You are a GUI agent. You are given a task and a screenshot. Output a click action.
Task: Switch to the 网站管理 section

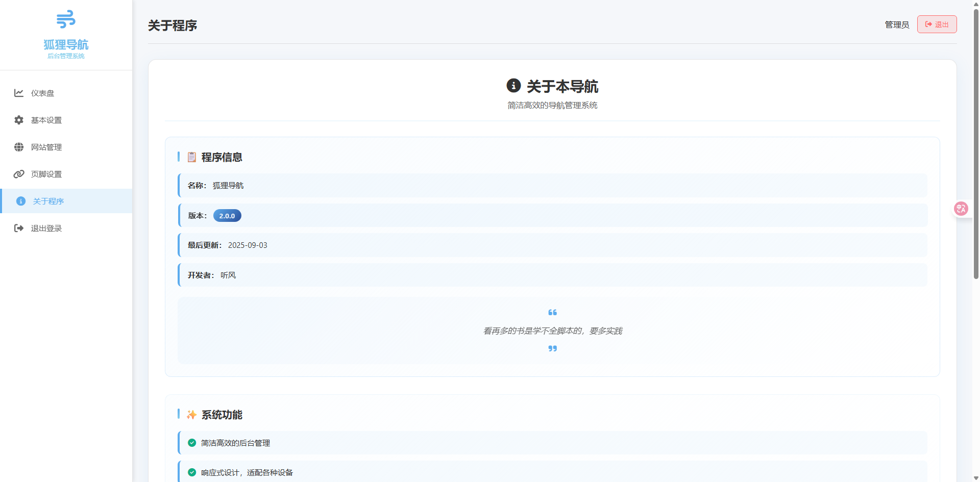46,147
